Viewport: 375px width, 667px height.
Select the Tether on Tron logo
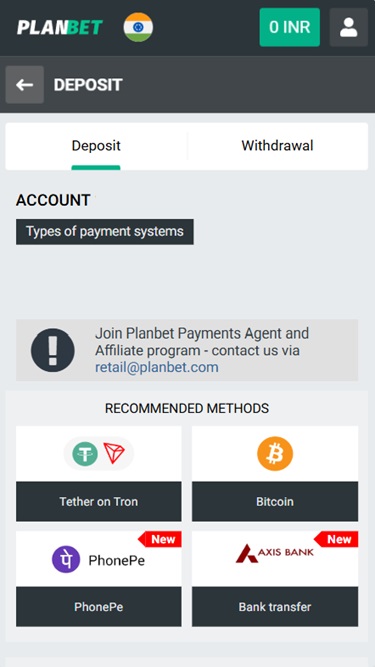pyautogui.click(x=99, y=453)
